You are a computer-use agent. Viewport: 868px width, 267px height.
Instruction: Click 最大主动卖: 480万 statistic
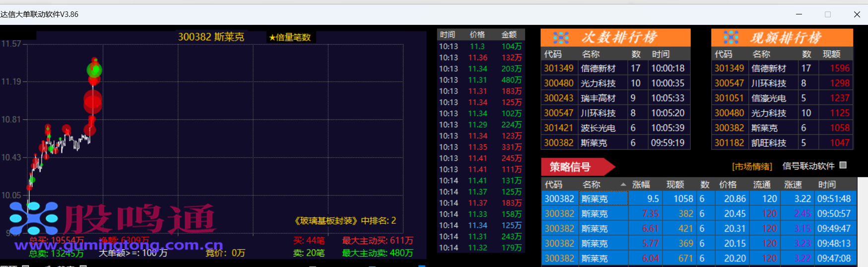point(378,253)
